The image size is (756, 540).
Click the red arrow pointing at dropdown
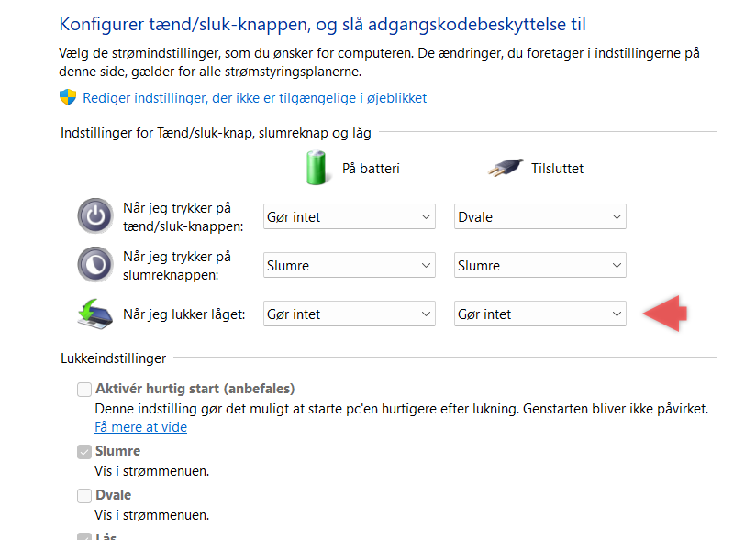(665, 314)
